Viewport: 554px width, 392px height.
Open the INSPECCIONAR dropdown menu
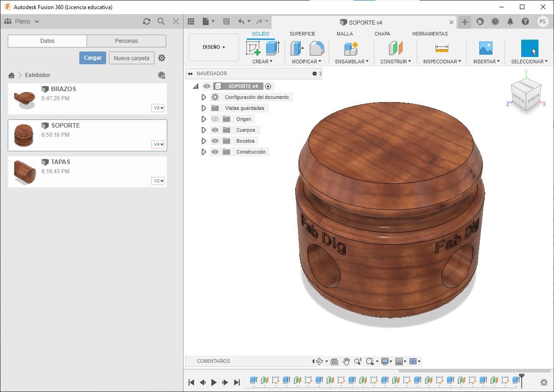[x=442, y=62]
